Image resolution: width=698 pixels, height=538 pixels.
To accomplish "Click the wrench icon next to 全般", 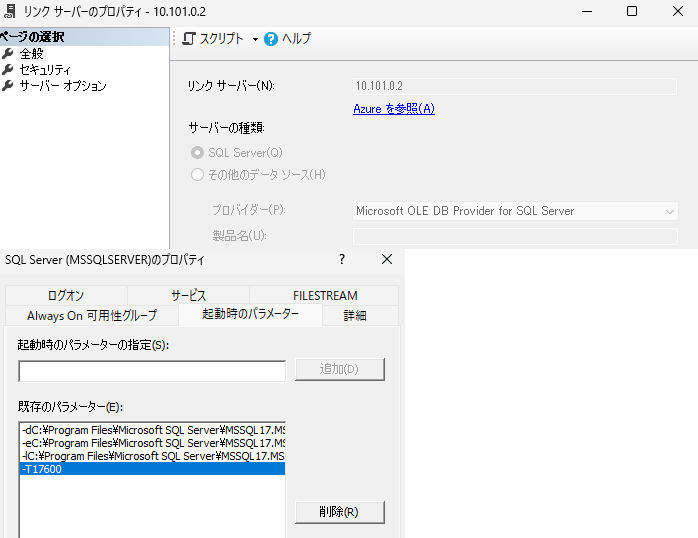I will point(8,54).
